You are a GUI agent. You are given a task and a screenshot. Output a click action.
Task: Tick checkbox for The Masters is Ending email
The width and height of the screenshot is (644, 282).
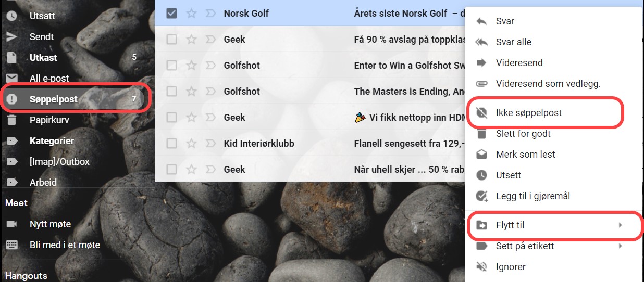(171, 92)
